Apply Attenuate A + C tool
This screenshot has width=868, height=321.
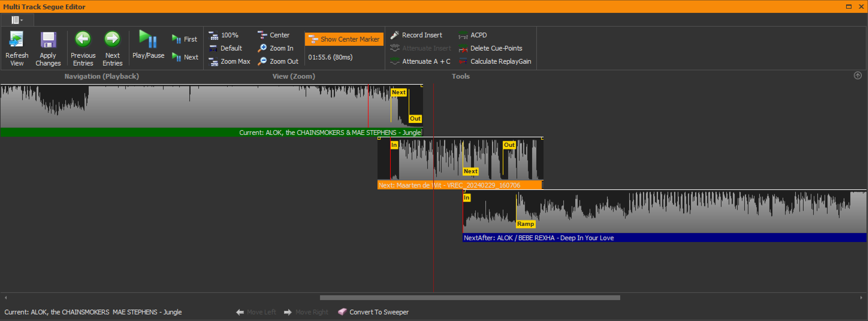420,61
